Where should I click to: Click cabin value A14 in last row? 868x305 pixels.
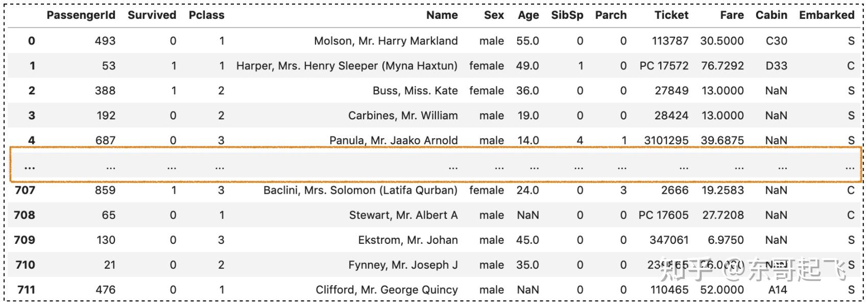(x=778, y=290)
